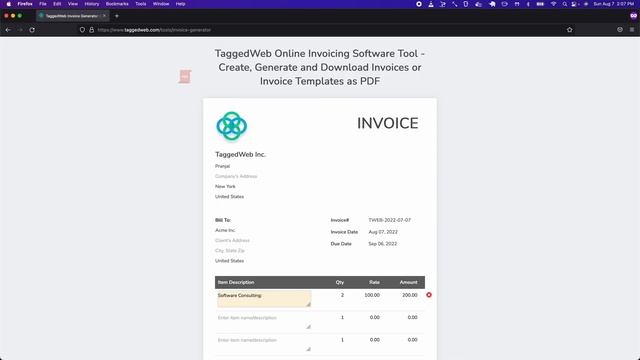This screenshot has width=640, height=360.
Task: Reload the current page
Action: click(32, 30)
